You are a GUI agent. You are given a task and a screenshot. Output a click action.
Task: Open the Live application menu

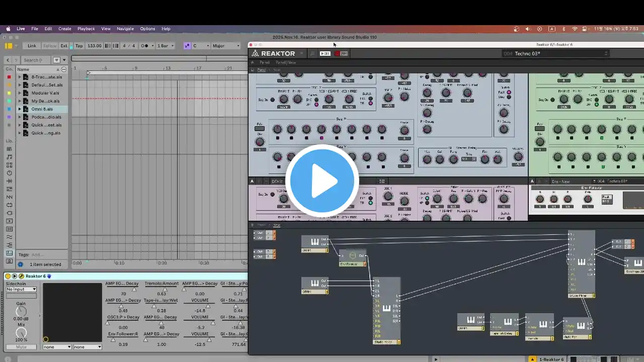pos(21,29)
